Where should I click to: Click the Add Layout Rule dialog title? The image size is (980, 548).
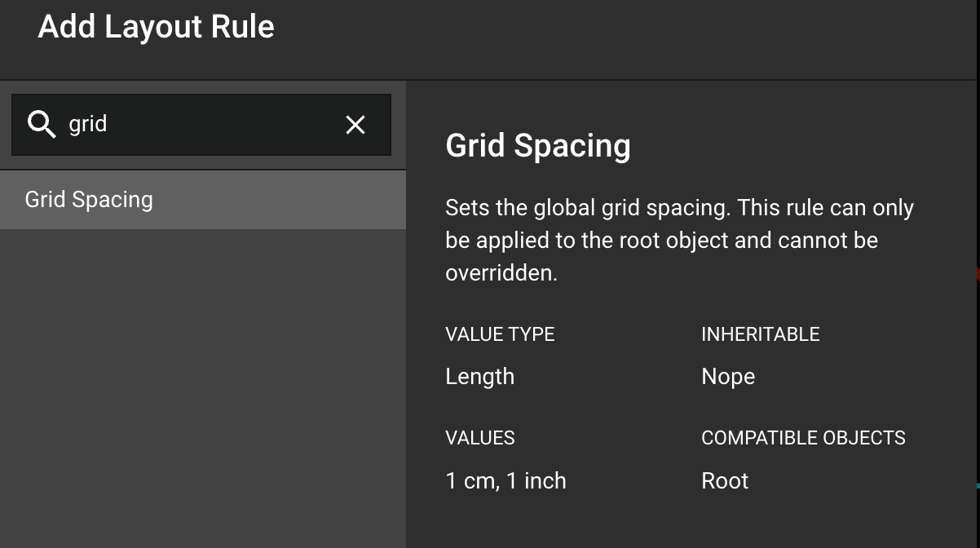[156, 27]
